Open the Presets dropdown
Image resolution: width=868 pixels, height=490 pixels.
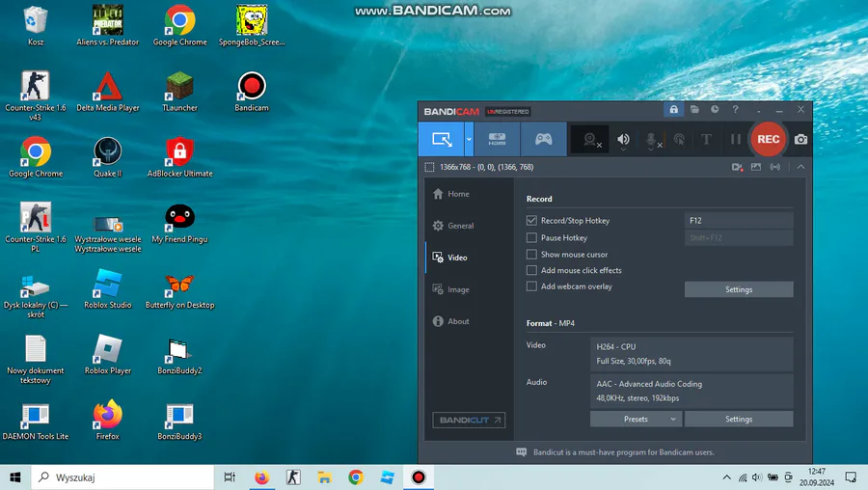637,420
